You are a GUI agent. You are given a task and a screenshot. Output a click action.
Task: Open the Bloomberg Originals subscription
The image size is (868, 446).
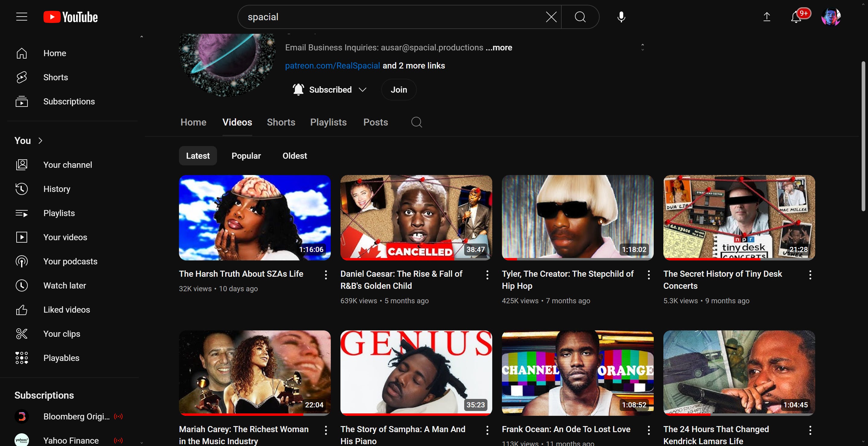coord(72,416)
